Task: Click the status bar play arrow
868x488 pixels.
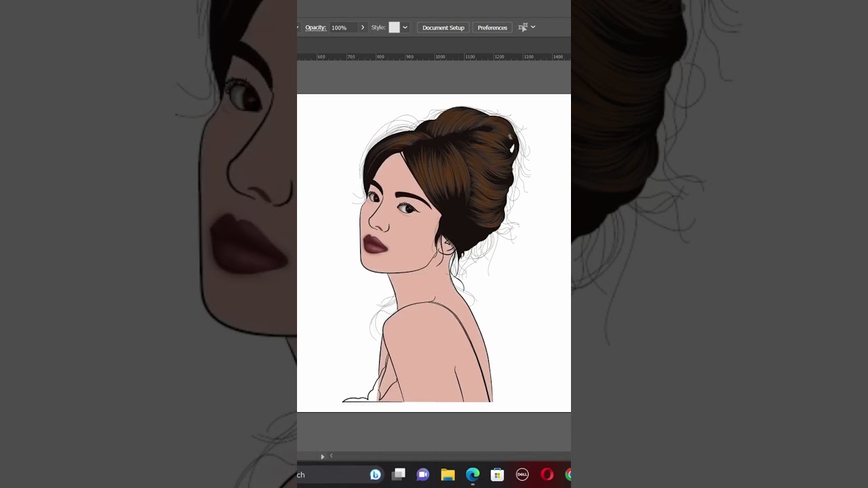Action: click(322, 456)
